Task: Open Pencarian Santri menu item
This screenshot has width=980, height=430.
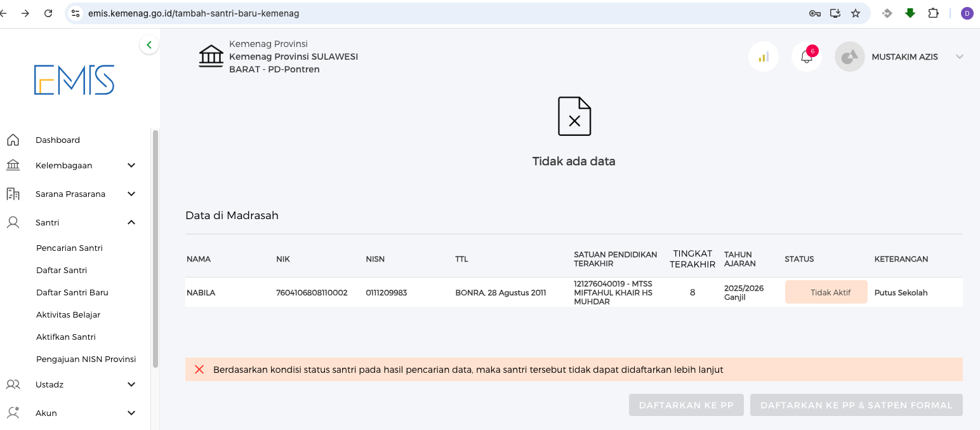Action: [x=69, y=248]
